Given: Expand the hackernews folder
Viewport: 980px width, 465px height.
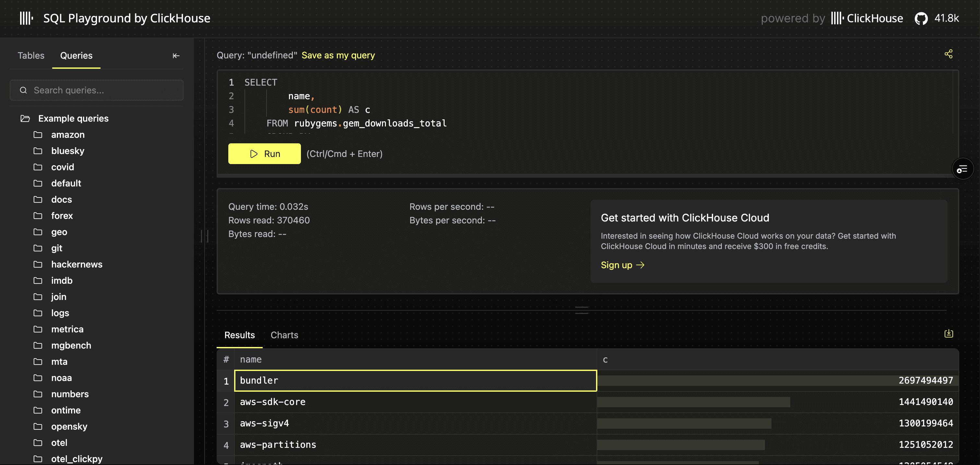Looking at the screenshot, I should point(77,265).
